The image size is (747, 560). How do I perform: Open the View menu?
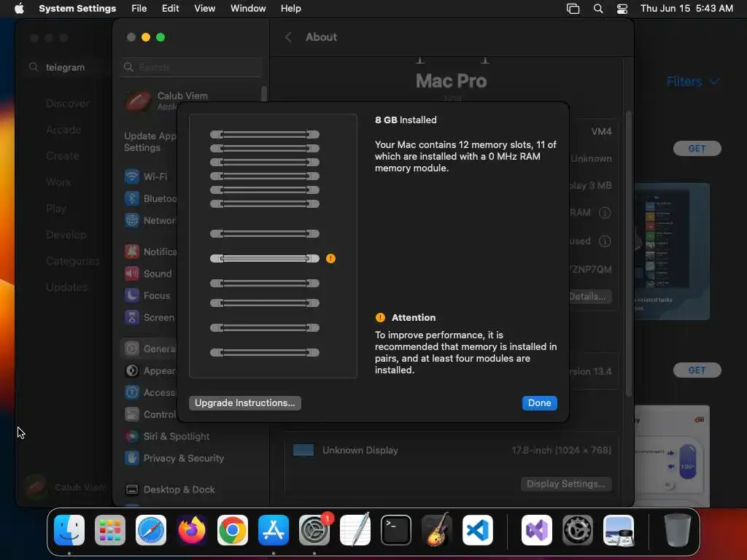point(204,9)
